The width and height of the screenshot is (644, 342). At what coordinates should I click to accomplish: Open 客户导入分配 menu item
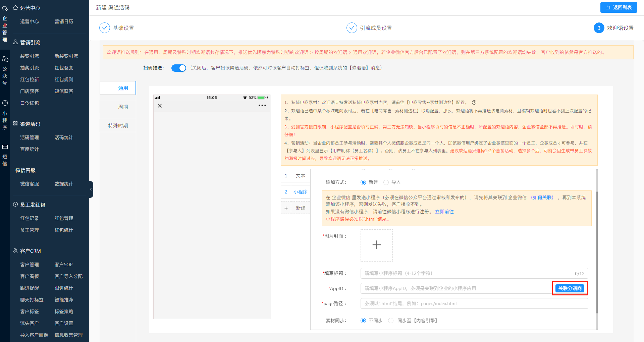click(68, 276)
